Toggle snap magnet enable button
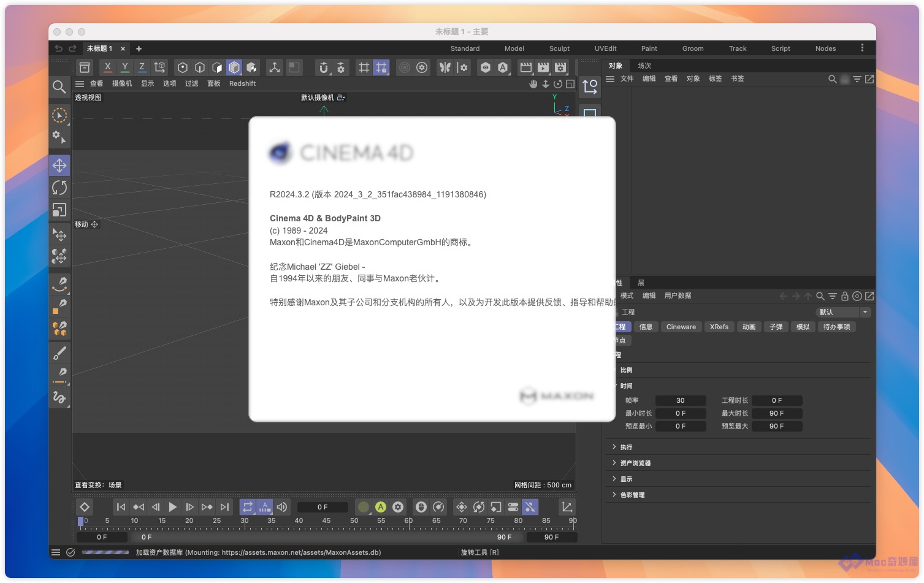The height and width of the screenshot is (583, 924). [324, 67]
